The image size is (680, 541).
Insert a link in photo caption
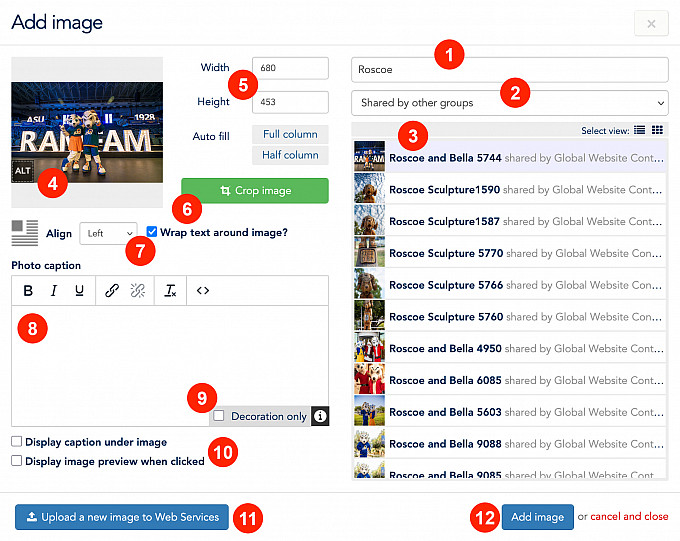click(x=112, y=290)
